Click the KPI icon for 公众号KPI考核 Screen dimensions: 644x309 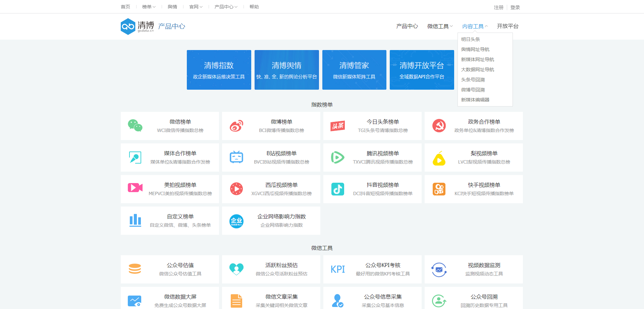pos(338,269)
